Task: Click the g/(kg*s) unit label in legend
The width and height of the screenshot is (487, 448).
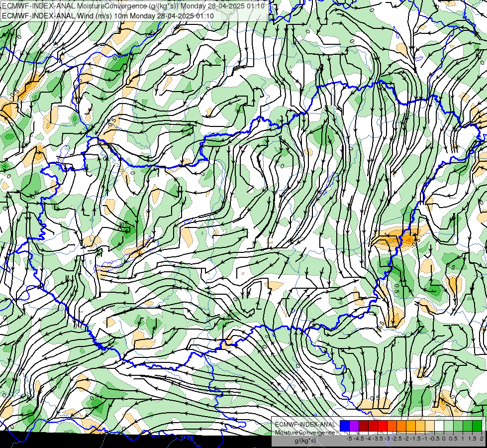Action: pyautogui.click(x=305, y=441)
